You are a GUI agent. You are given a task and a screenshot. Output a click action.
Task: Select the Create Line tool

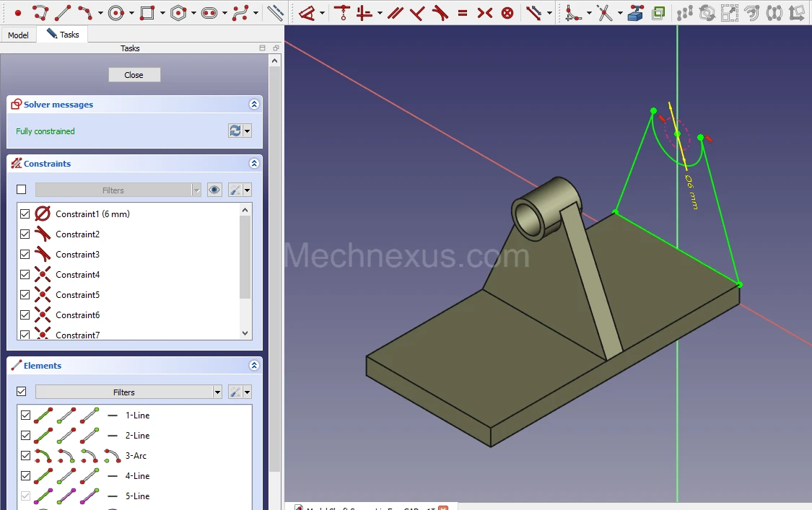pos(63,13)
